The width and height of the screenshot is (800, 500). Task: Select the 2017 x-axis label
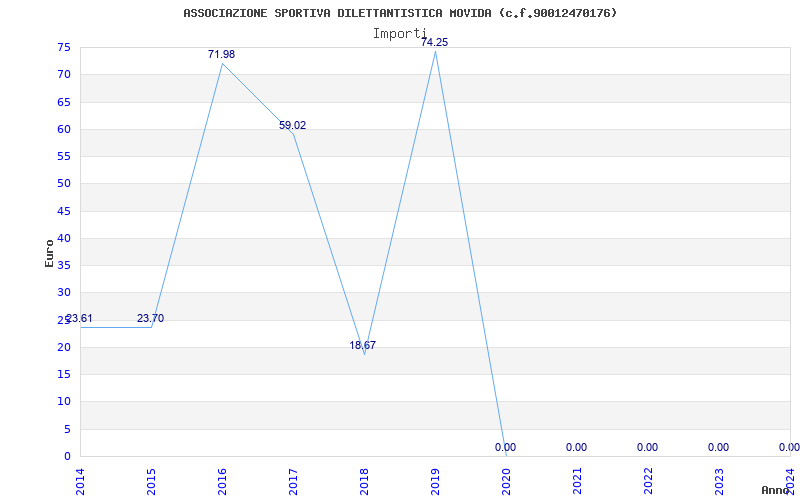pyautogui.click(x=293, y=483)
